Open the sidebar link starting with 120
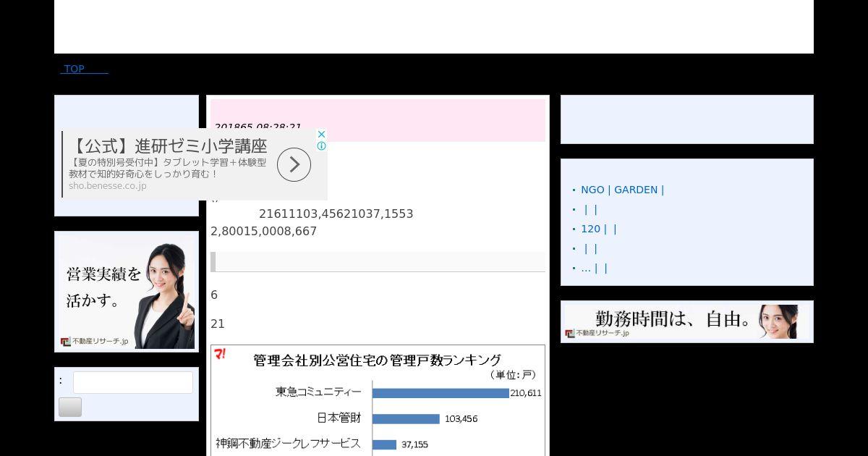Viewport: 868px width, 456px height. (x=599, y=229)
